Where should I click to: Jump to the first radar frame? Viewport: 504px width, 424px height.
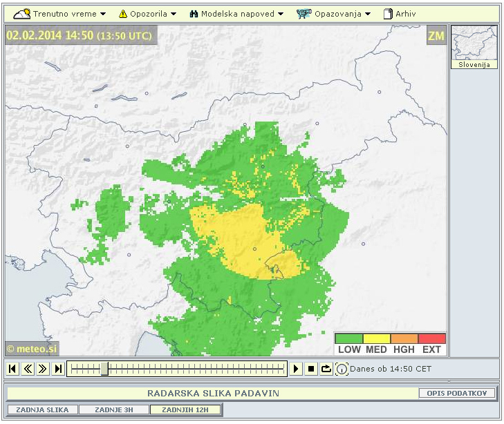pos(12,369)
